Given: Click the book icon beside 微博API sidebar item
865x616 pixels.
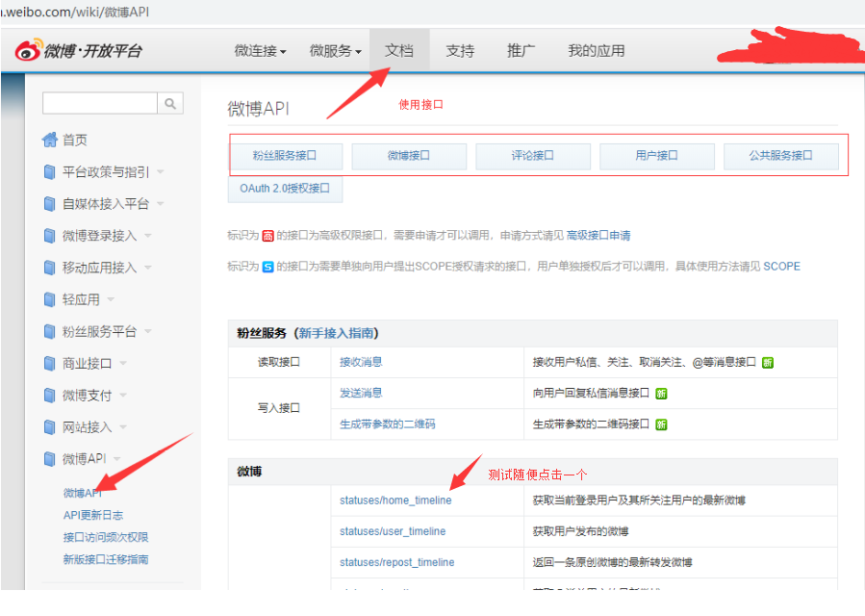Looking at the screenshot, I should pos(50,459).
